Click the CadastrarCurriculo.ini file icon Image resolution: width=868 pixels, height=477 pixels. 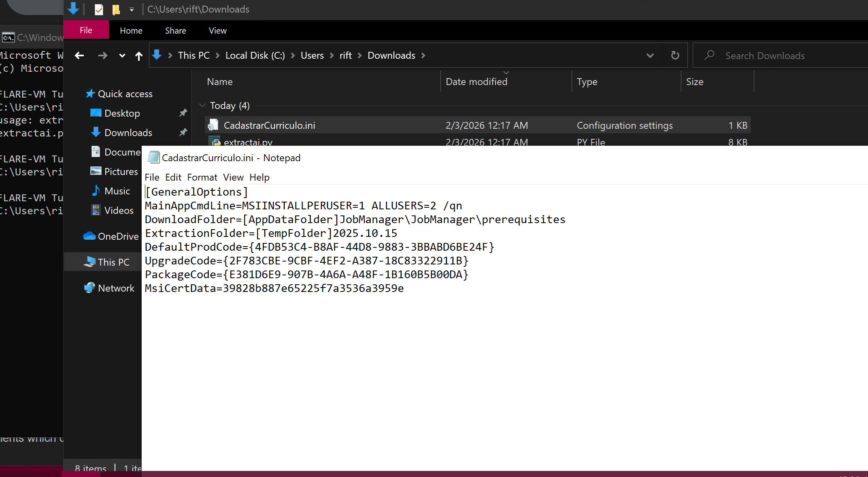pyautogui.click(x=213, y=125)
